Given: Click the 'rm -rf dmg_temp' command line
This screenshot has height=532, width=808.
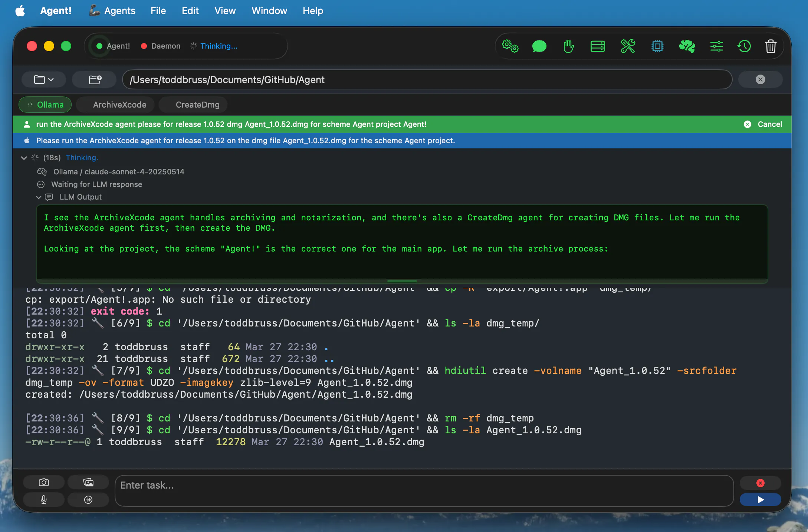Looking at the screenshot, I should click(x=280, y=418).
